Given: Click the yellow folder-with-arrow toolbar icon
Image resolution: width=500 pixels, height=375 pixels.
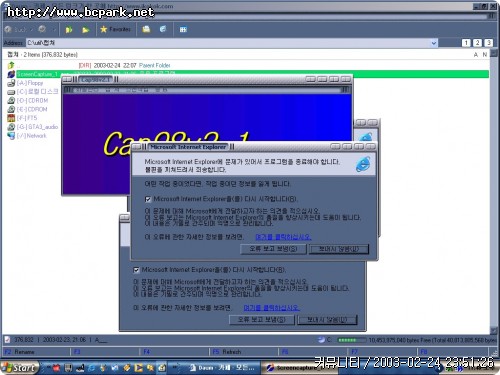Looking at the screenshot, I should click(x=69, y=30).
